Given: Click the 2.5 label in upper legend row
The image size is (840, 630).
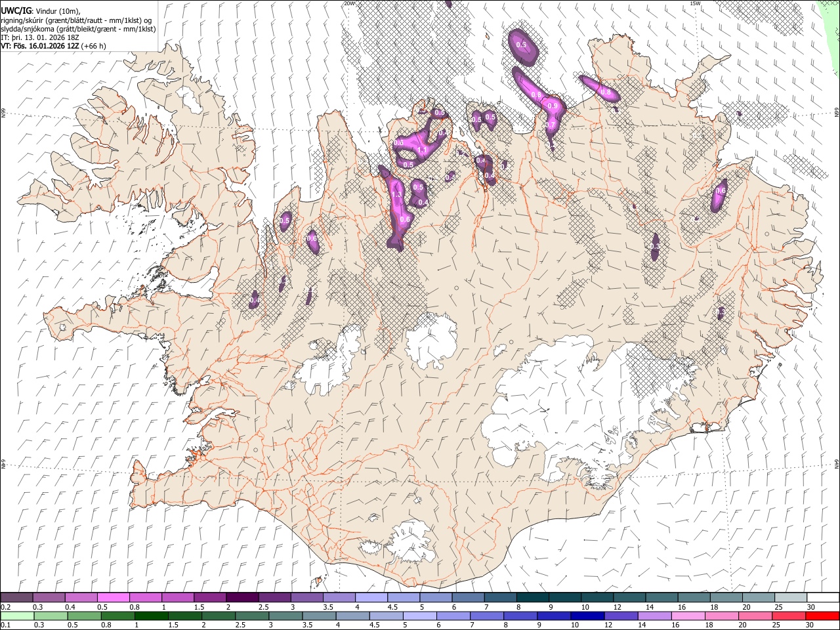Looking at the screenshot, I should [x=263, y=607].
